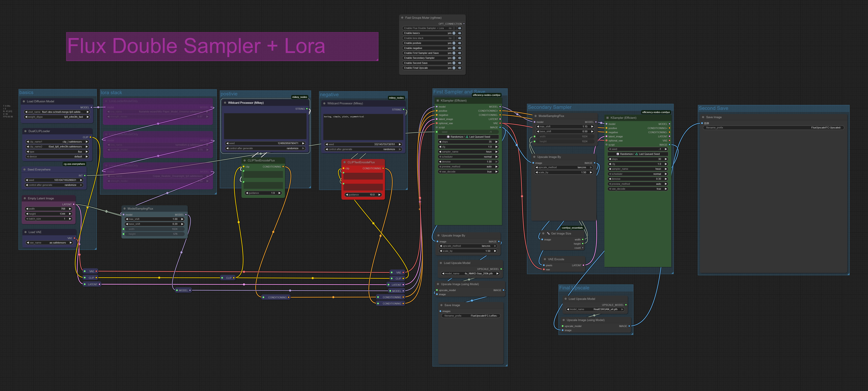Toggle Enable Secondary Sampler switch off

pyautogui.click(x=454, y=58)
